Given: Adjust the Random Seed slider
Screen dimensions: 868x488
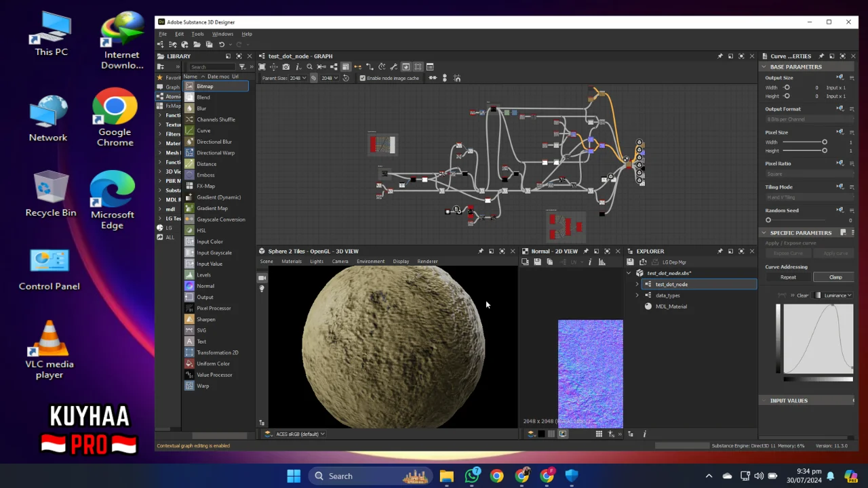Looking at the screenshot, I should click(x=797, y=220).
